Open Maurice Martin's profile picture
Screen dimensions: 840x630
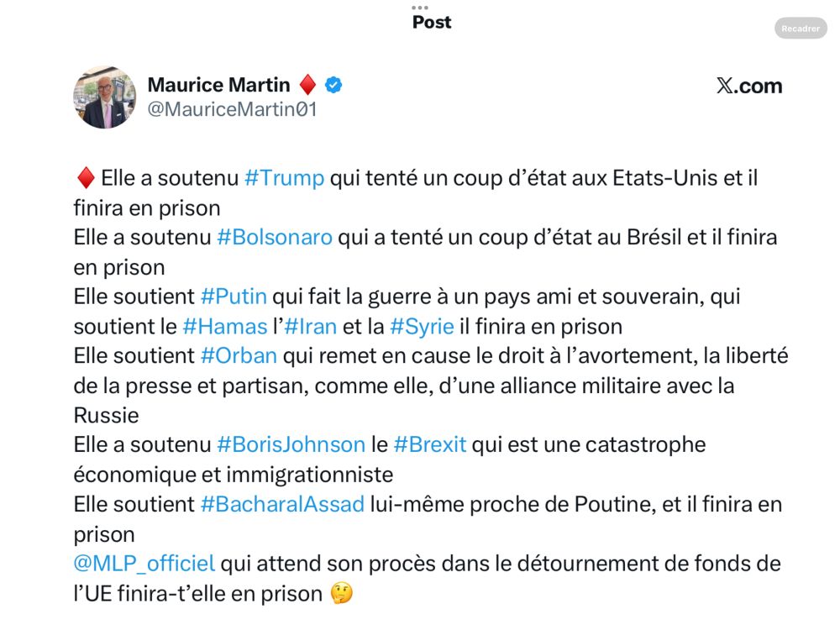tap(104, 97)
